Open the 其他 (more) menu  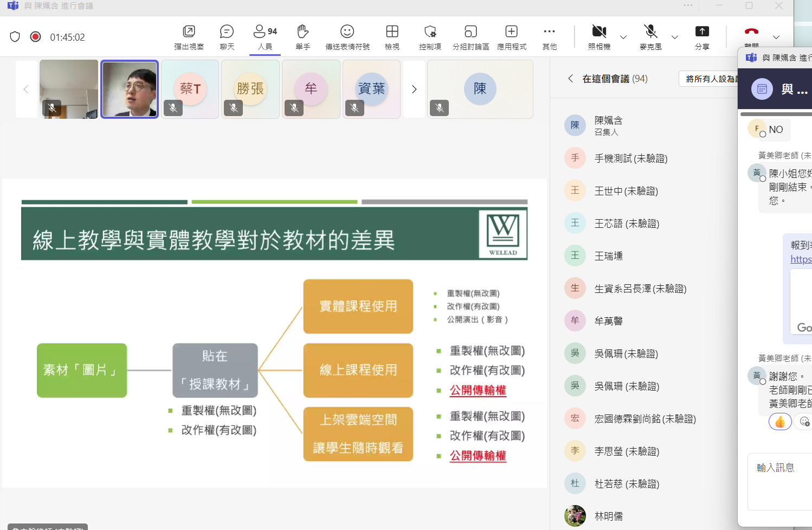tap(549, 31)
